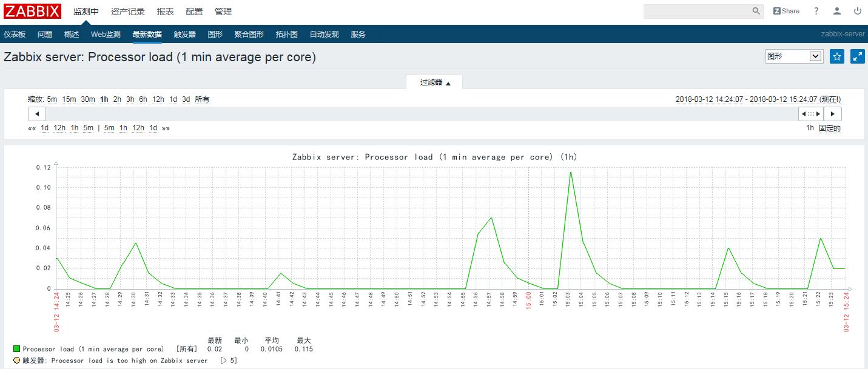This screenshot has height=369, width=868.
Task: Open the 图形 view dropdown
Action: pos(794,56)
